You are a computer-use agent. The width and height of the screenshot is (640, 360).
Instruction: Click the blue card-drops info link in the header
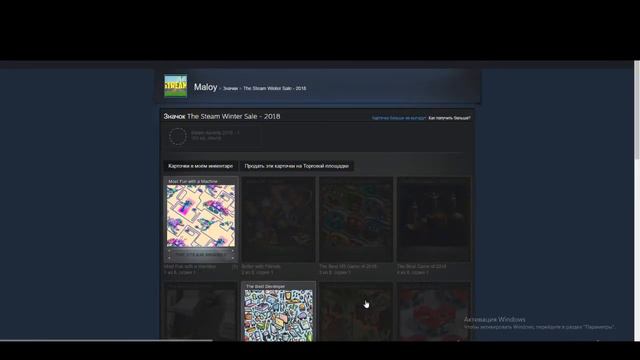point(399,118)
